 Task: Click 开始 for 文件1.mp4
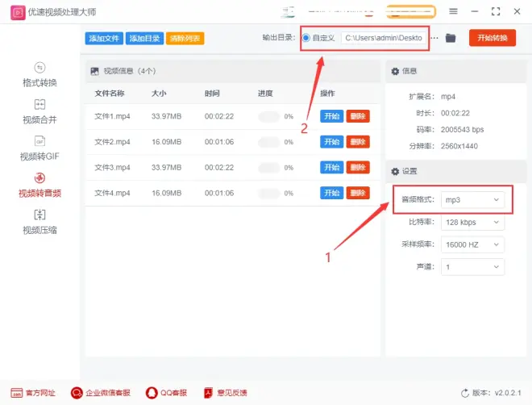tap(331, 116)
